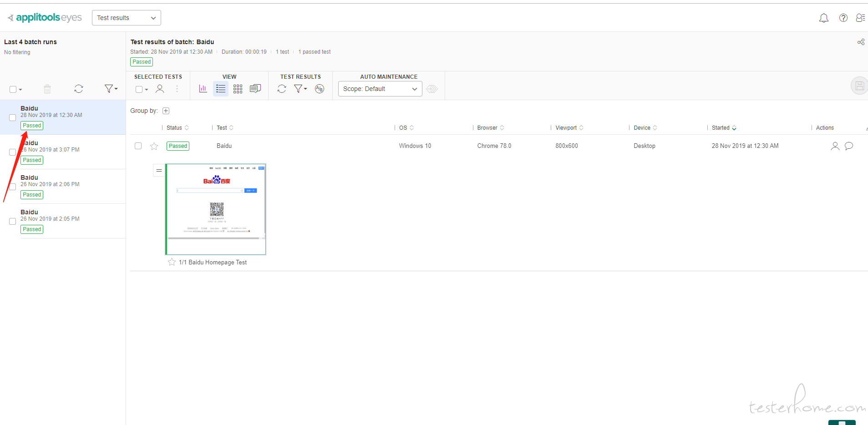Image resolution: width=868 pixels, height=425 pixels.
Task: Click the Baidu test name in results table
Action: click(224, 146)
